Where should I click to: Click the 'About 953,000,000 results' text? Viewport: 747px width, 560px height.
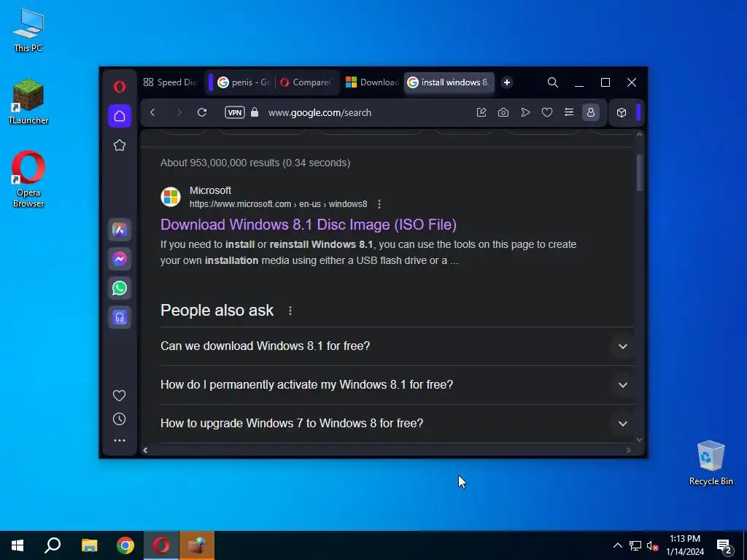click(255, 163)
